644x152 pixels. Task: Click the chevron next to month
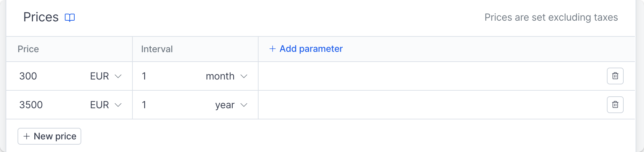point(244,76)
